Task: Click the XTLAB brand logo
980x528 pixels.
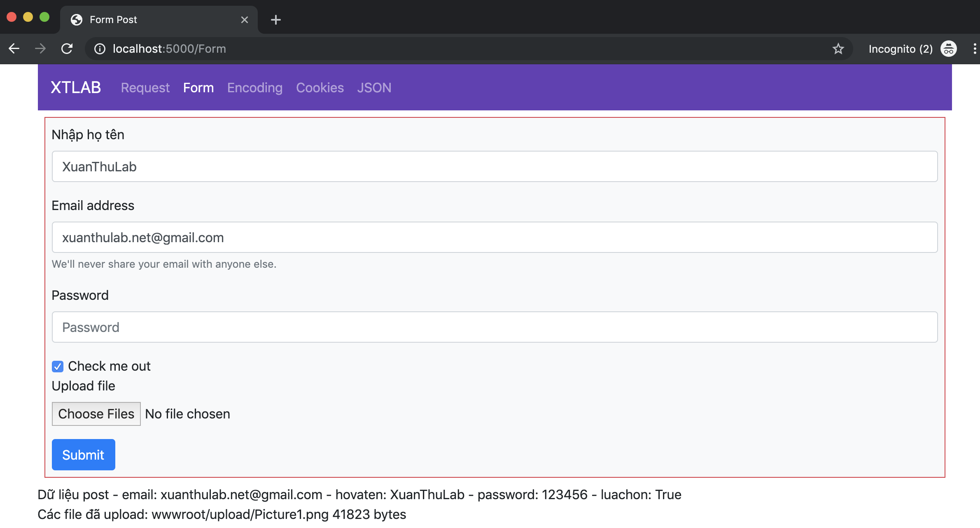Action: point(76,88)
